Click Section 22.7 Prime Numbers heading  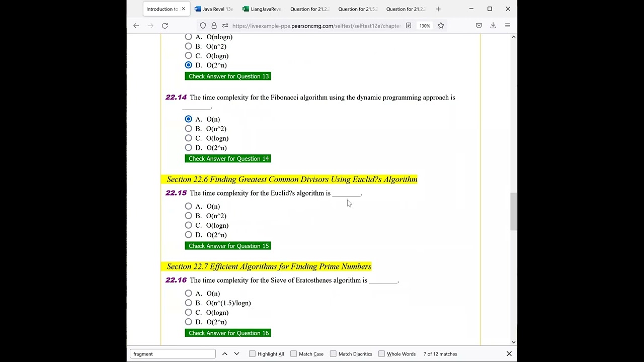tap(269, 266)
